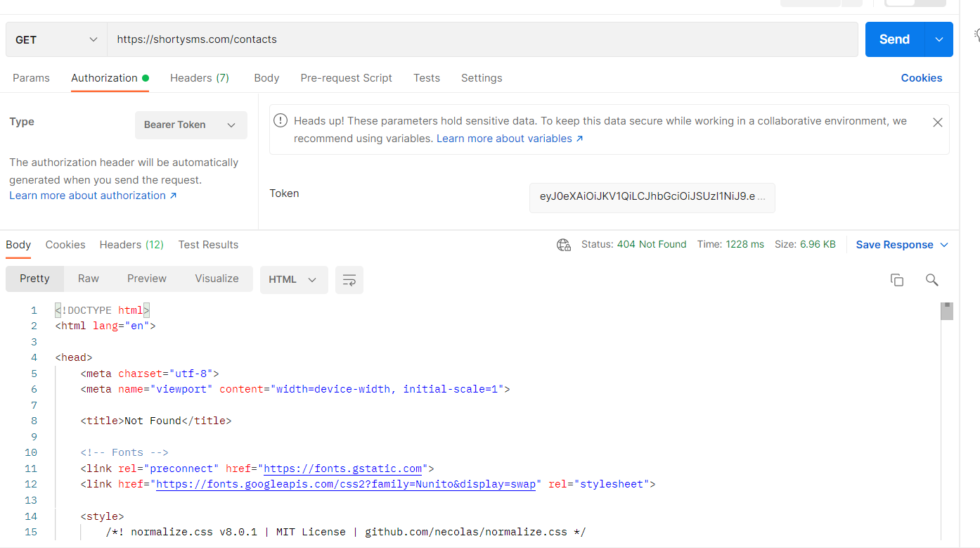Copy response body with copy icon

pyautogui.click(x=897, y=280)
